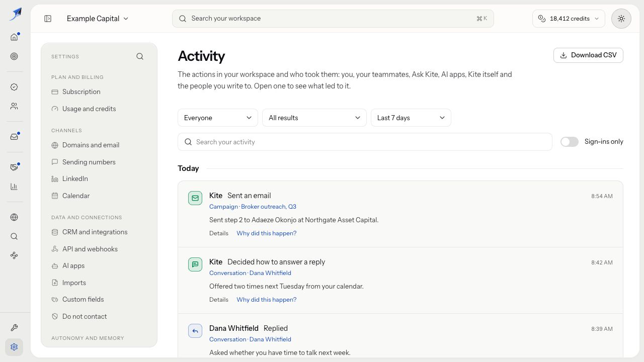
Task: Expand the 18,412 credits dropdown
Action: tap(569, 19)
